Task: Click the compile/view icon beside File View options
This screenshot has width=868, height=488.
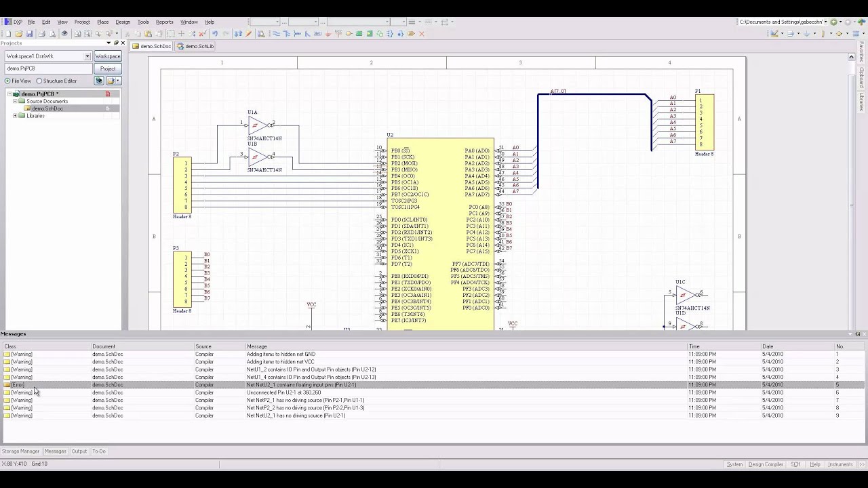Action: tap(99, 81)
